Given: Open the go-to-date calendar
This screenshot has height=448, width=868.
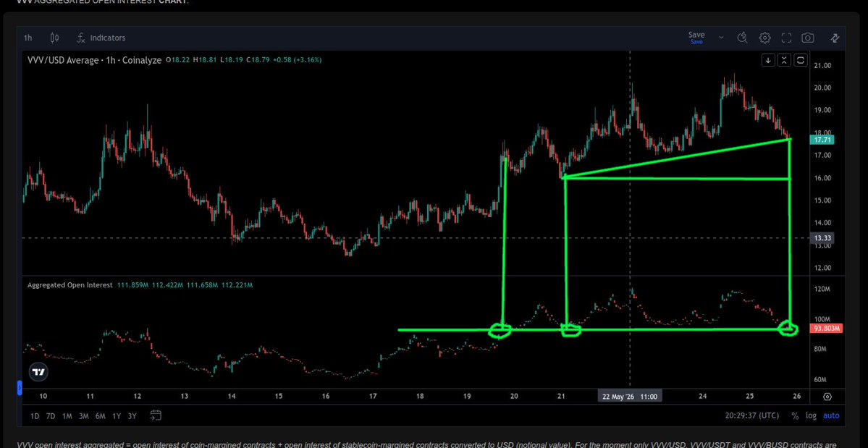Looking at the screenshot, I should 156,415.
